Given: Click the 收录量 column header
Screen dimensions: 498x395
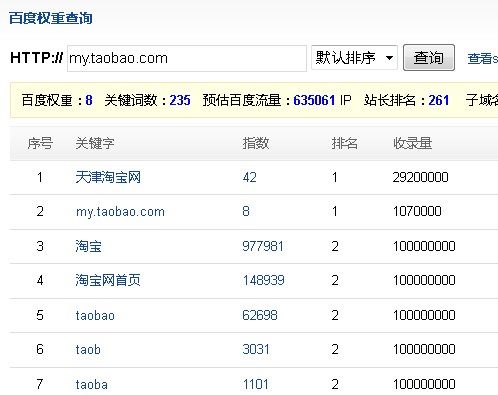Looking at the screenshot, I should click(413, 143).
